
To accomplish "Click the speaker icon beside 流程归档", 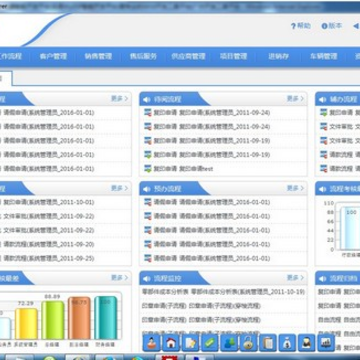I will coord(322,278).
